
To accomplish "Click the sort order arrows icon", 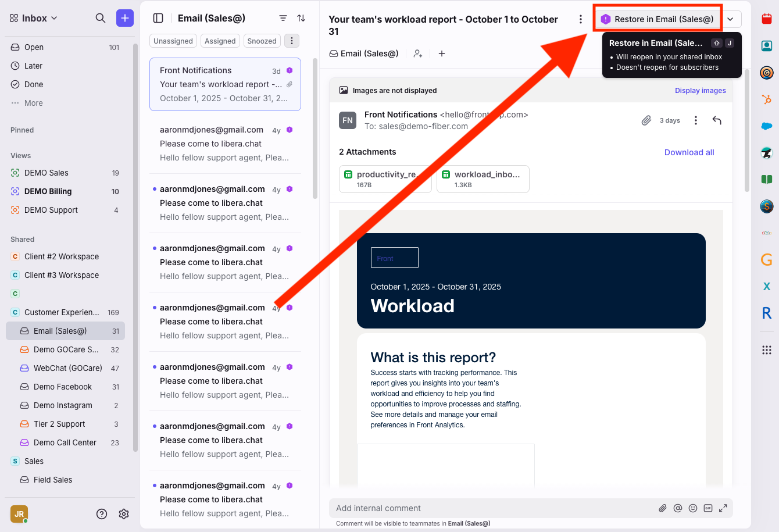I will point(301,18).
